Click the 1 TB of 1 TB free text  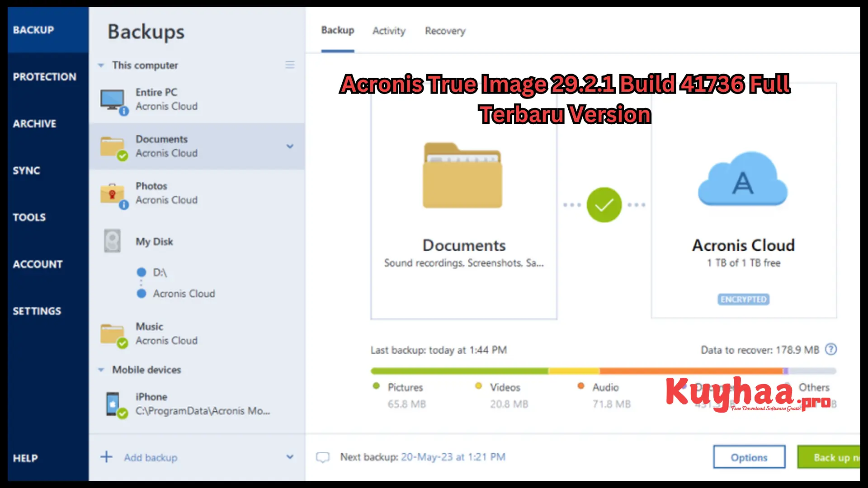(x=744, y=263)
